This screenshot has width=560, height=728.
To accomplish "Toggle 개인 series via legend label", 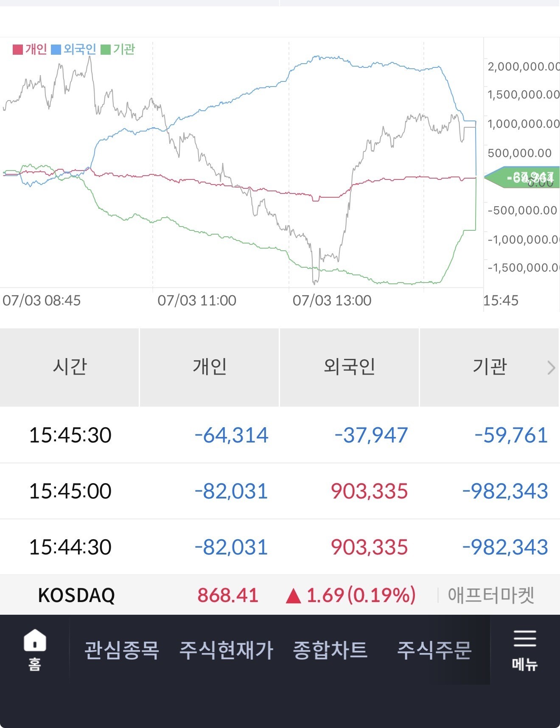I will (x=36, y=49).
